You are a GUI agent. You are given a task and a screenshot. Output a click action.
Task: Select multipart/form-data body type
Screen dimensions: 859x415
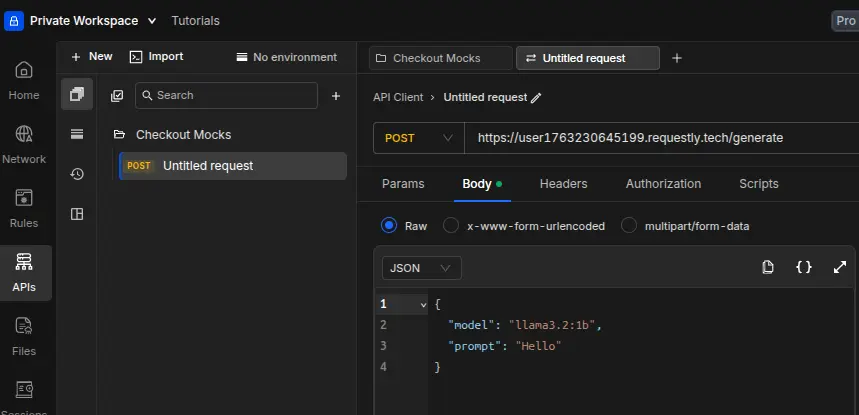tap(629, 225)
